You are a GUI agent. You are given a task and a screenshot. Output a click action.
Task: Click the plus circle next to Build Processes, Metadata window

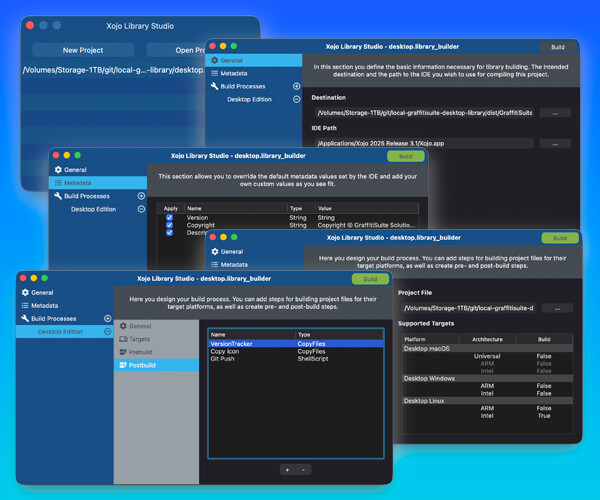coord(141,196)
